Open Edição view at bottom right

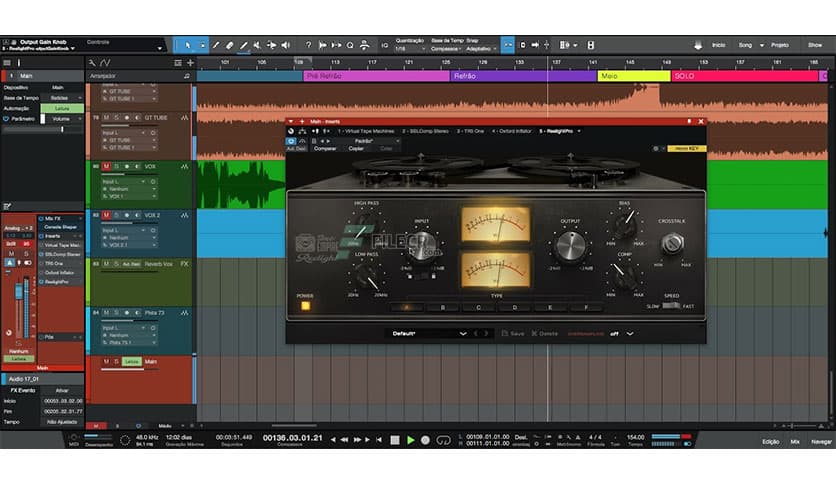tap(770, 442)
